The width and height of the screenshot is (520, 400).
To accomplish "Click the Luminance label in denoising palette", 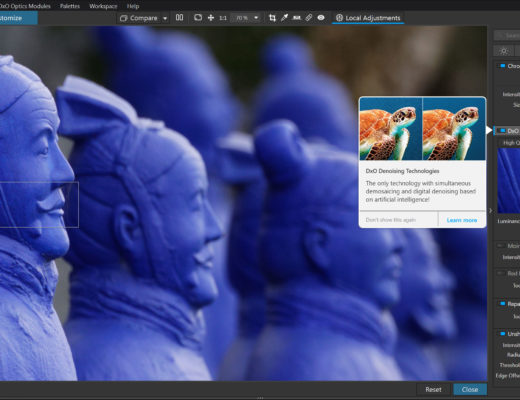I will (x=508, y=221).
